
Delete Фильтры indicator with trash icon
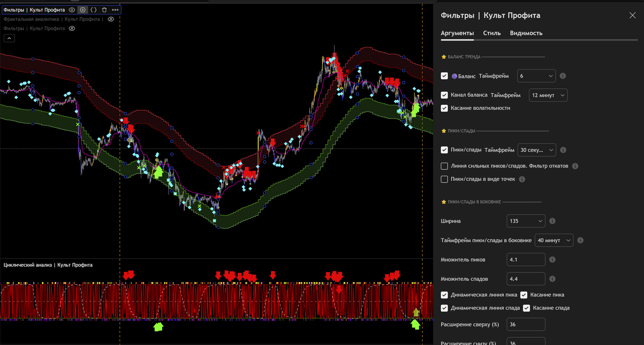pyautogui.click(x=104, y=10)
